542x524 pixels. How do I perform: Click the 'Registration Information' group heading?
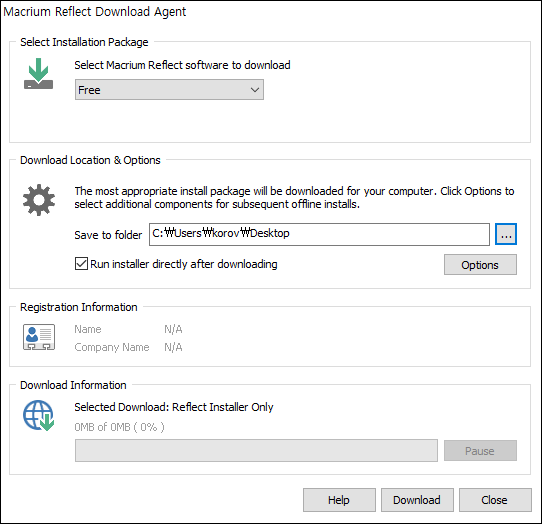(x=79, y=307)
